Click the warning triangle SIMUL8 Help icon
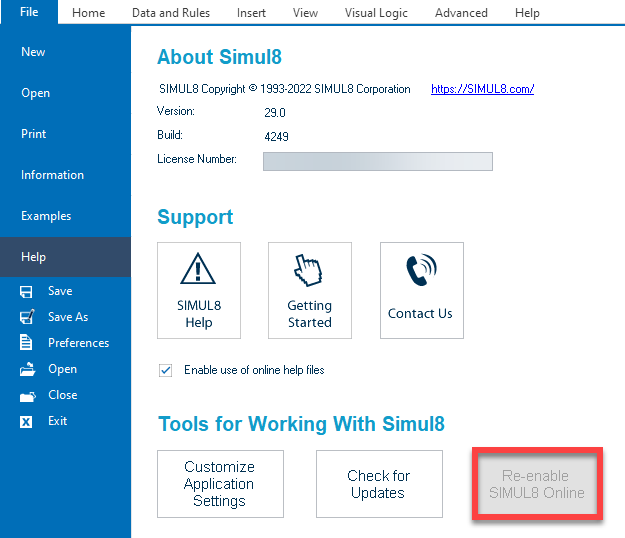 pyautogui.click(x=198, y=269)
